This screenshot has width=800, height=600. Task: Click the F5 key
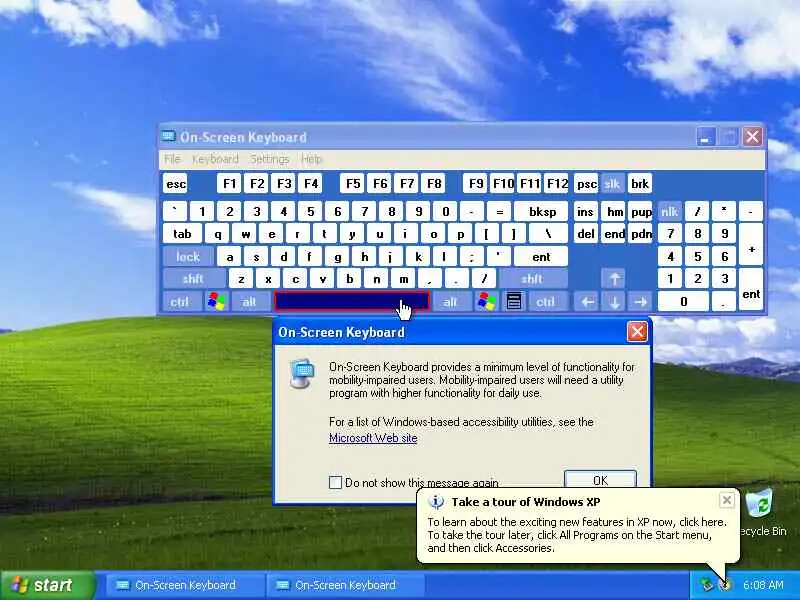[353, 184]
